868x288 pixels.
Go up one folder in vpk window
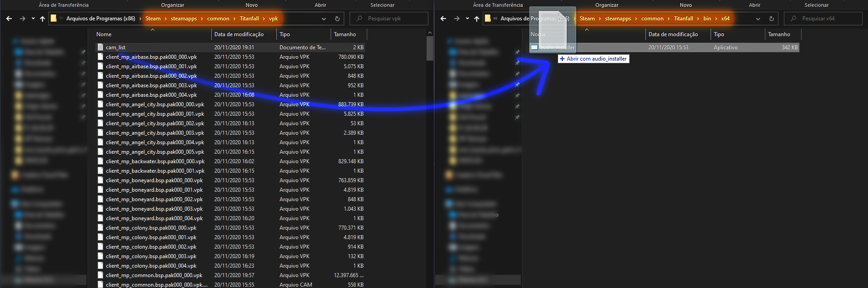pyautogui.click(x=43, y=19)
